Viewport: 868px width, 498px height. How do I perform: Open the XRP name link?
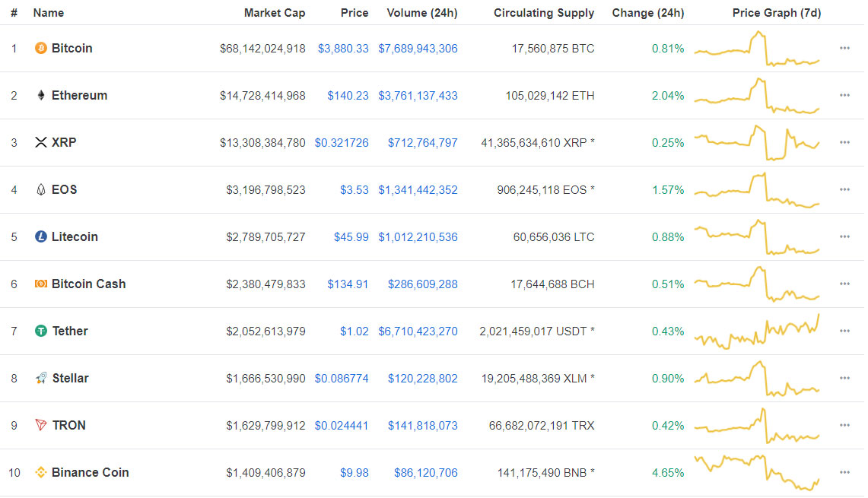pyautogui.click(x=64, y=142)
